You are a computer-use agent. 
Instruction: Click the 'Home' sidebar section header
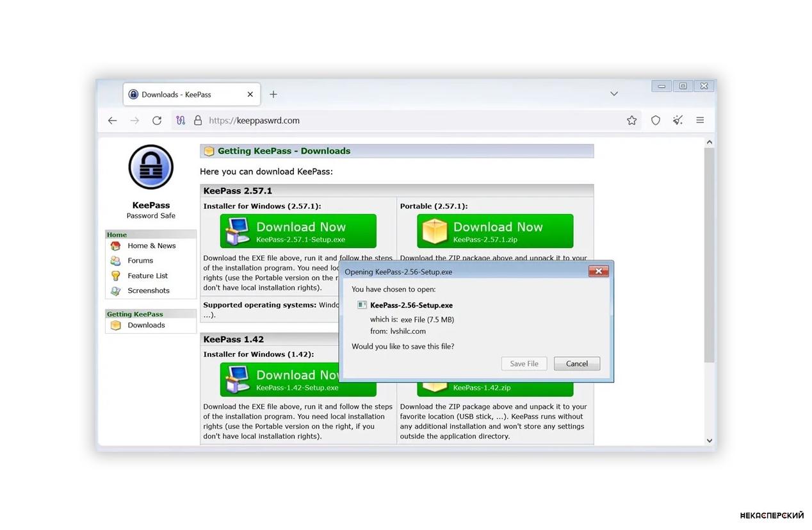(150, 235)
